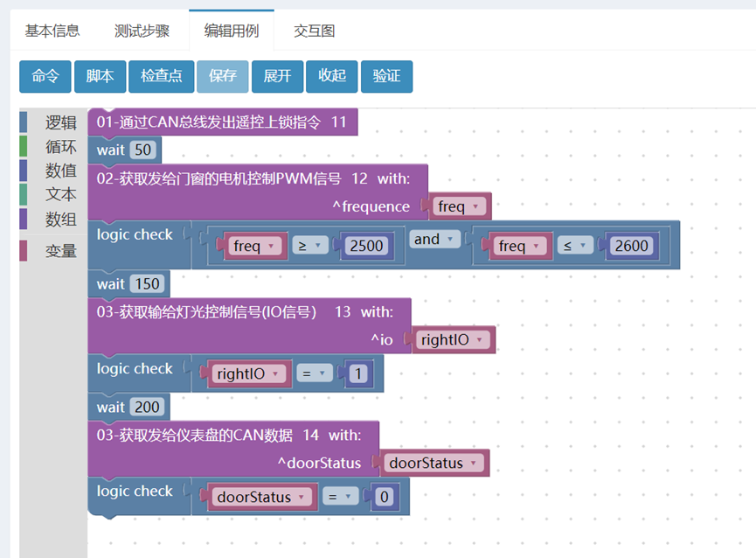Click the 验证 button
The height and width of the screenshot is (558, 756).
(x=386, y=76)
